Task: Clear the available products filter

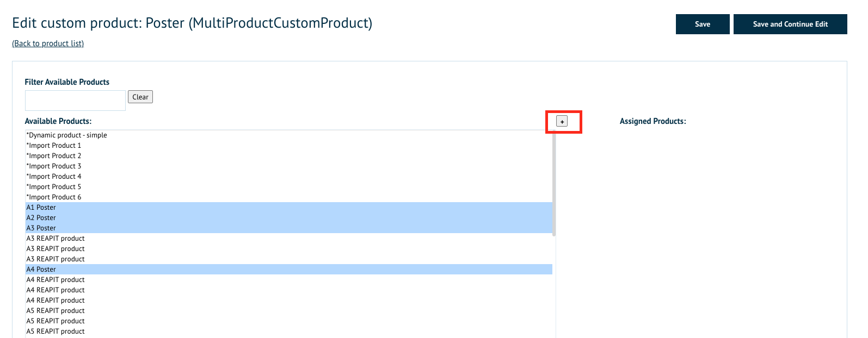Action: [140, 97]
